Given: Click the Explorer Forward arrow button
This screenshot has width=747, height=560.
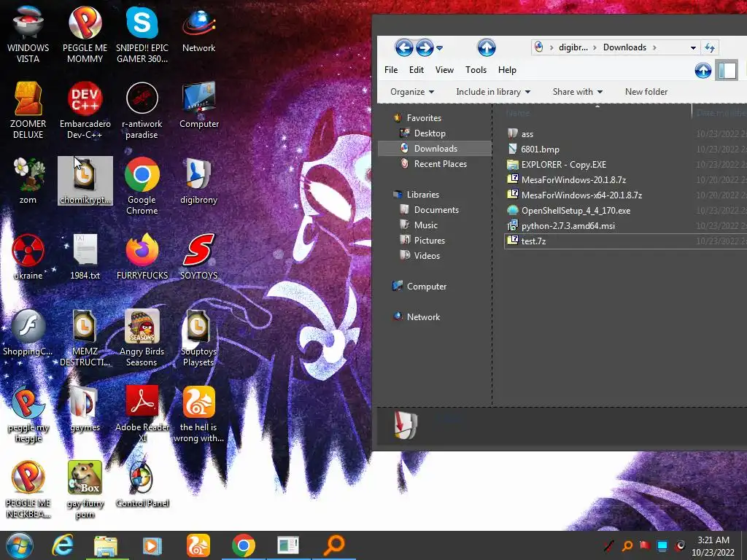Looking at the screenshot, I should (425, 47).
